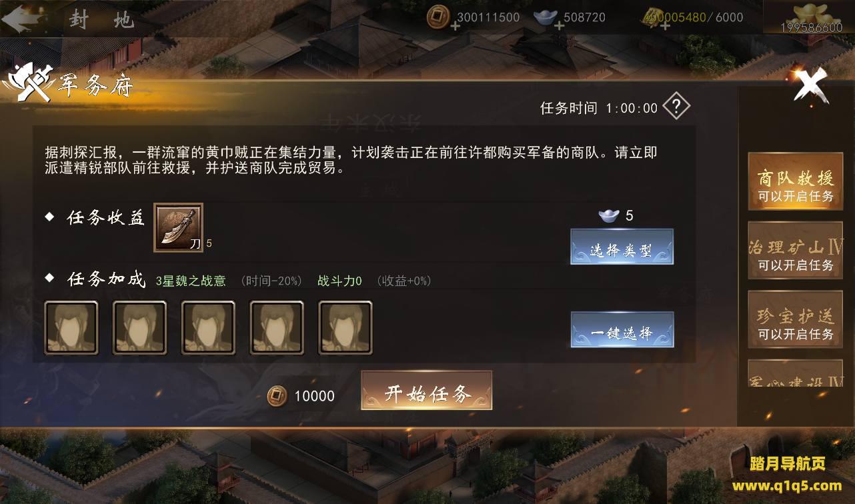Open the 选择类型 type selector
This screenshot has height=504, width=855.
[622, 247]
